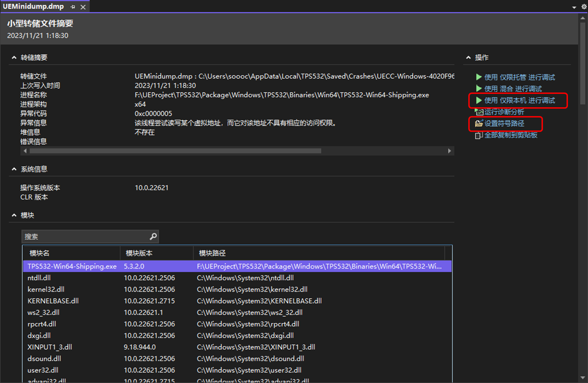Click the horizontal scrollbar right arrow
This screenshot has width=588, height=383.
449,151
